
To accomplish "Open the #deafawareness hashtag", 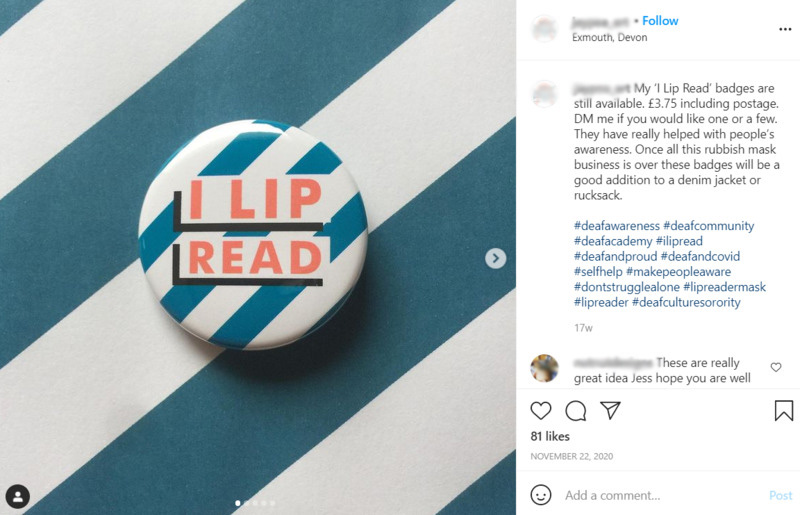I will [x=617, y=226].
